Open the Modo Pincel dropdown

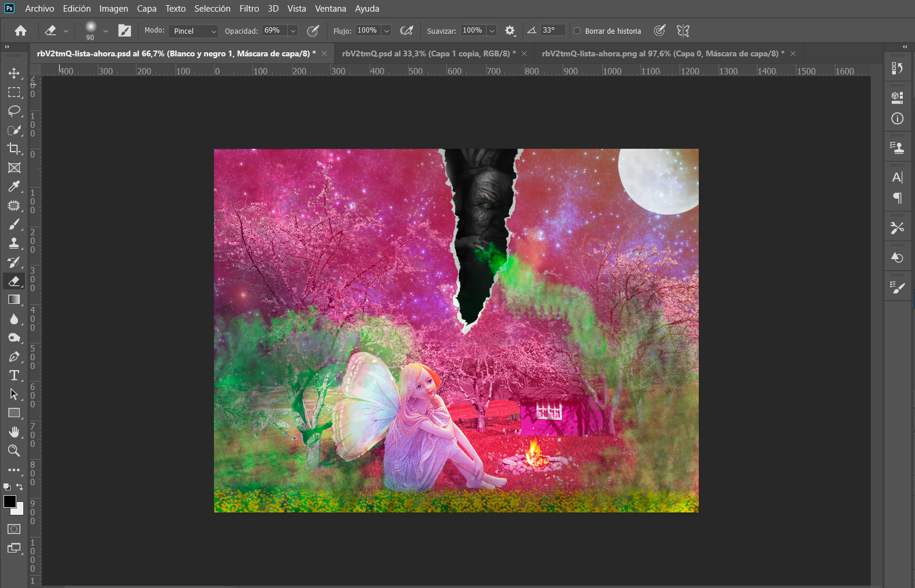(x=193, y=31)
